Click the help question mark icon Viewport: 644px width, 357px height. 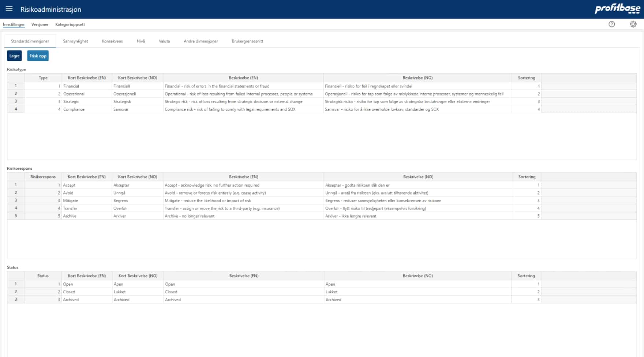pyautogui.click(x=611, y=24)
